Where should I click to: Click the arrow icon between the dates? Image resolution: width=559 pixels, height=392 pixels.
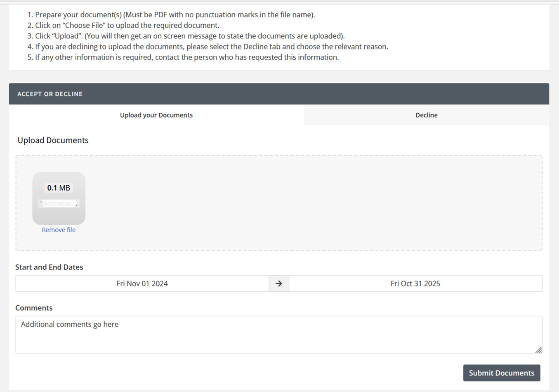[279, 283]
